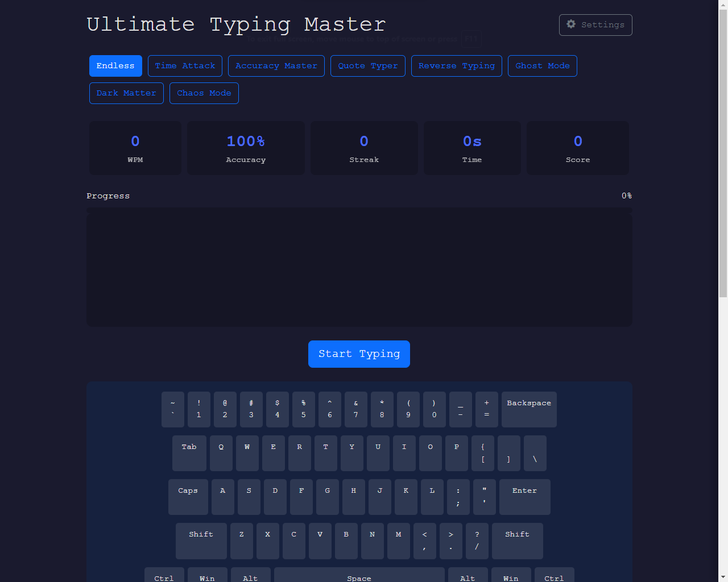Switch to Reverse Typing mode
The image size is (728, 582).
point(457,66)
